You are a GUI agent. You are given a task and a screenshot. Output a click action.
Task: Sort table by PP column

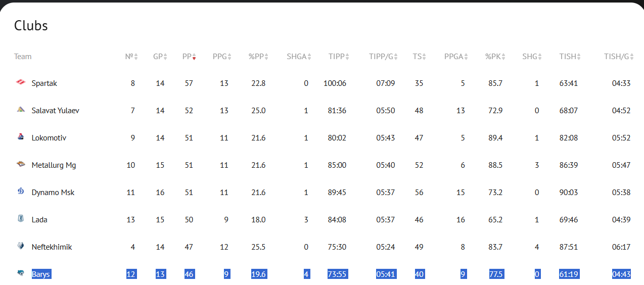click(189, 57)
